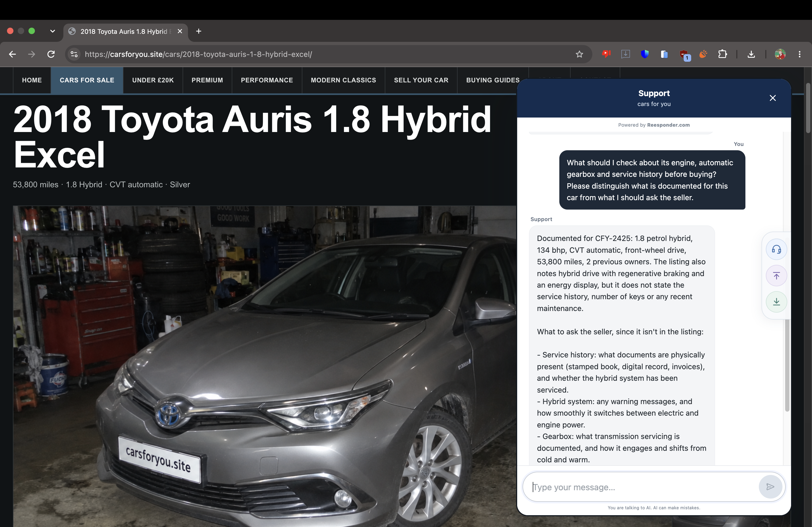Viewport: 812px width, 527px height.
Task: Jump to top of chat with the up-arrow icon
Action: point(776,275)
